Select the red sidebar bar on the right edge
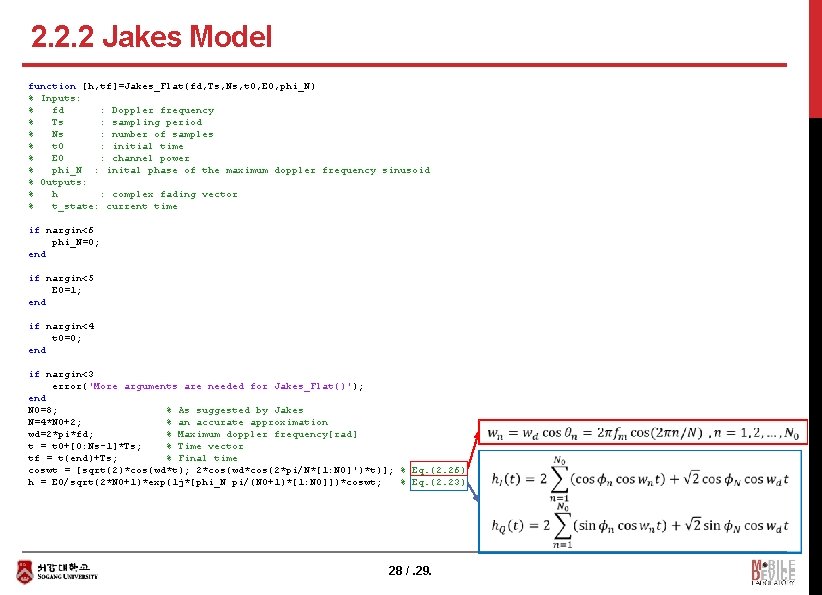 coord(815,60)
